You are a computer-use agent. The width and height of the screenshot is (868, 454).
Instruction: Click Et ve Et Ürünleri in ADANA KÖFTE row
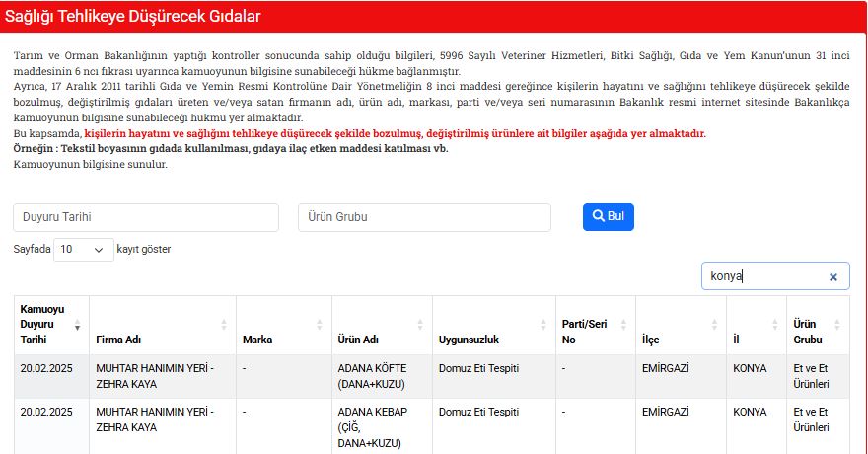(x=811, y=376)
